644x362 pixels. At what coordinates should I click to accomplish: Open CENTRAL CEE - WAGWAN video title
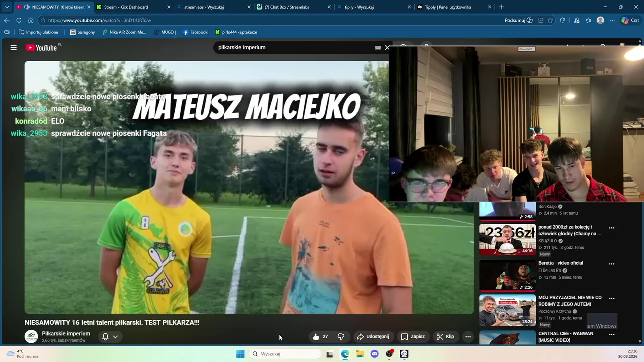click(566, 337)
